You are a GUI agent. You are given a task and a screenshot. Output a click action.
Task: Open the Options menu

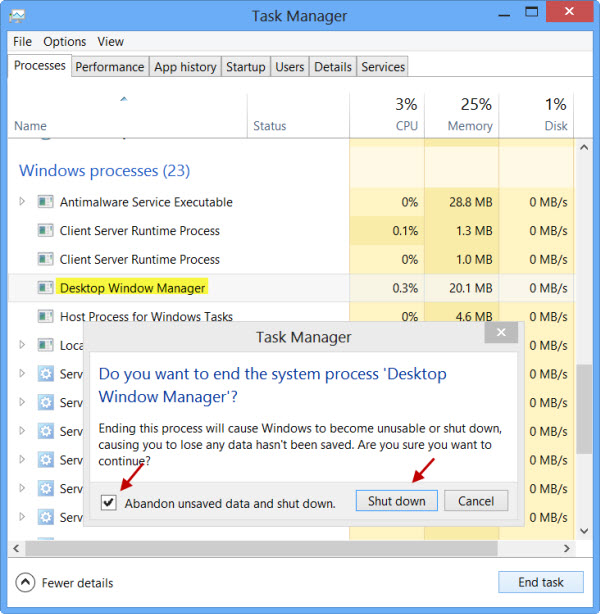coord(65,42)
